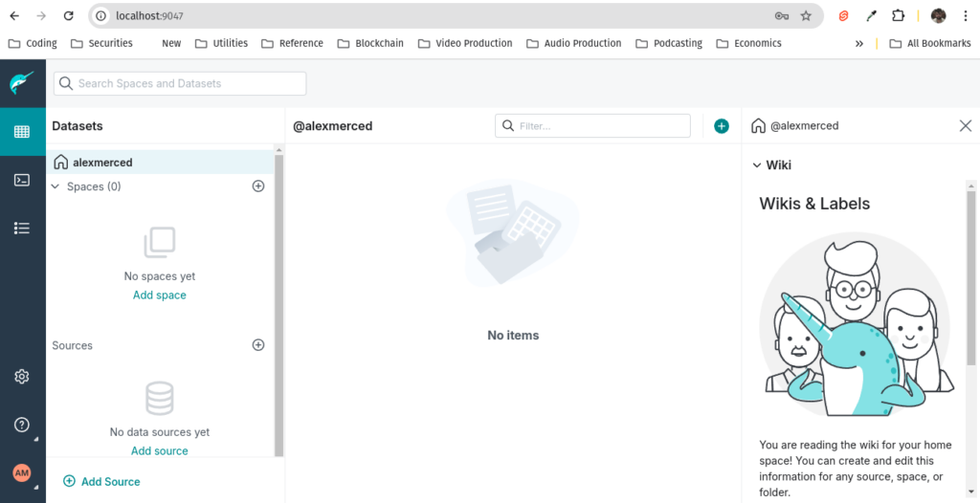
Task: Click the plus icon beside Sources
Action: [258, 345]
